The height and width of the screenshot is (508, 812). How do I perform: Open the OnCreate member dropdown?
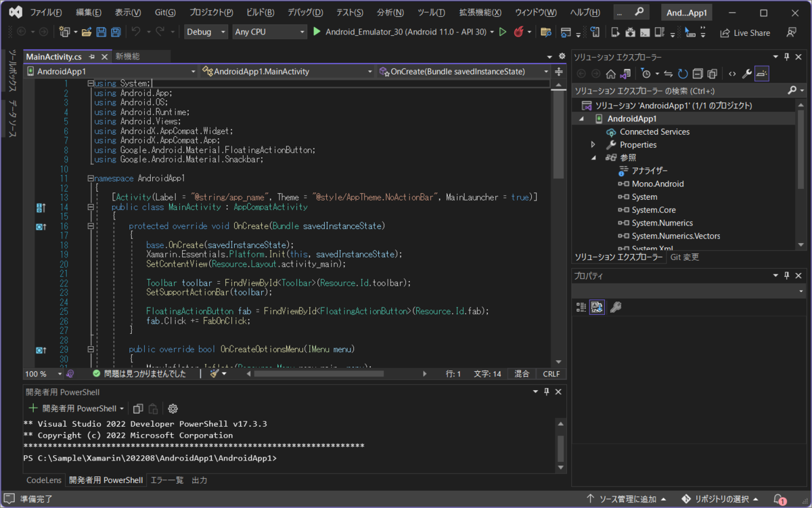[465, 71]
